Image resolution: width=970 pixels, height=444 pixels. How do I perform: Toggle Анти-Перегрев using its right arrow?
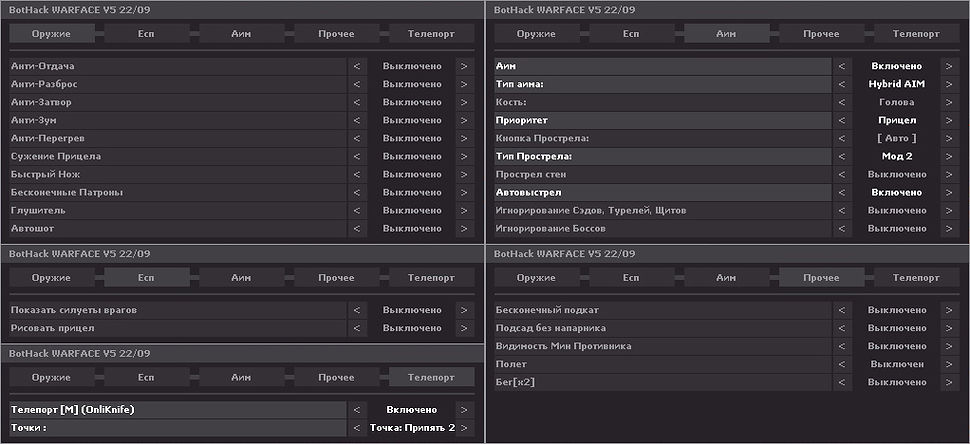(x=465, y=138)
